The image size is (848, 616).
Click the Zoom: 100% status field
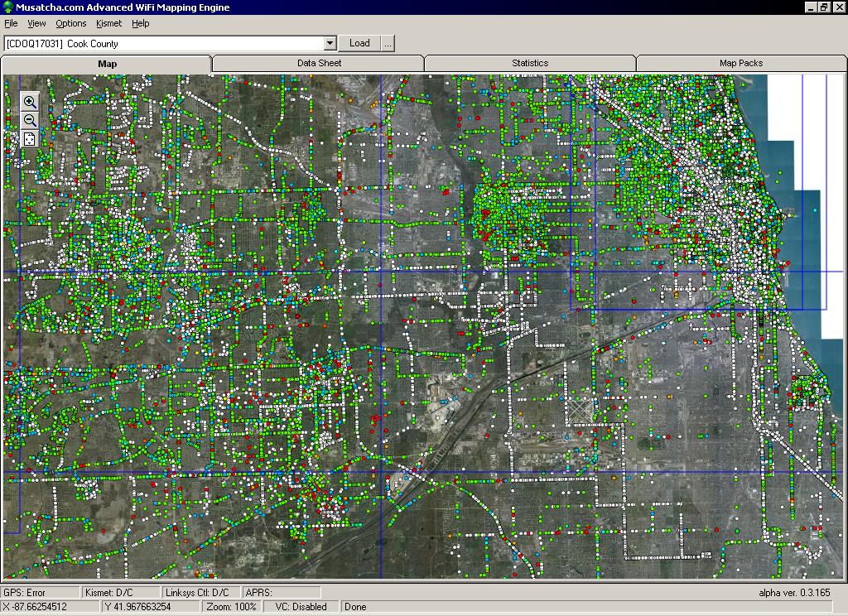(x=231, y=607)
